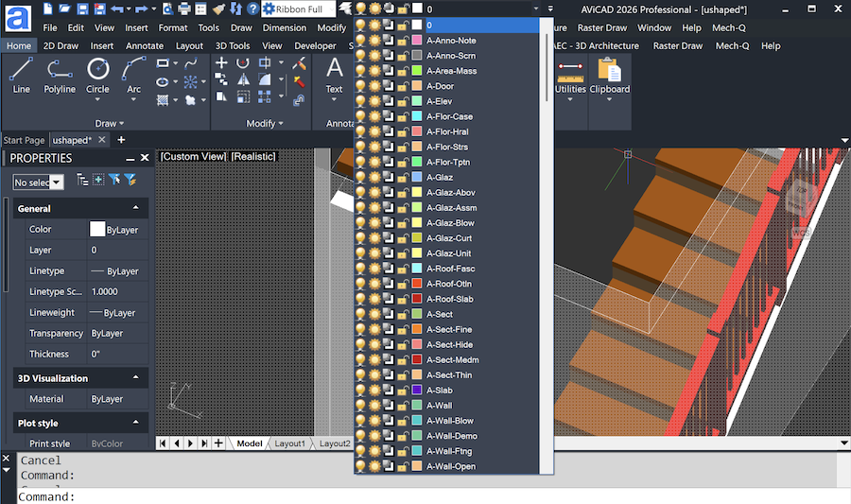Select the A-Flor-Case layer from list

click(x=449, y=116)
